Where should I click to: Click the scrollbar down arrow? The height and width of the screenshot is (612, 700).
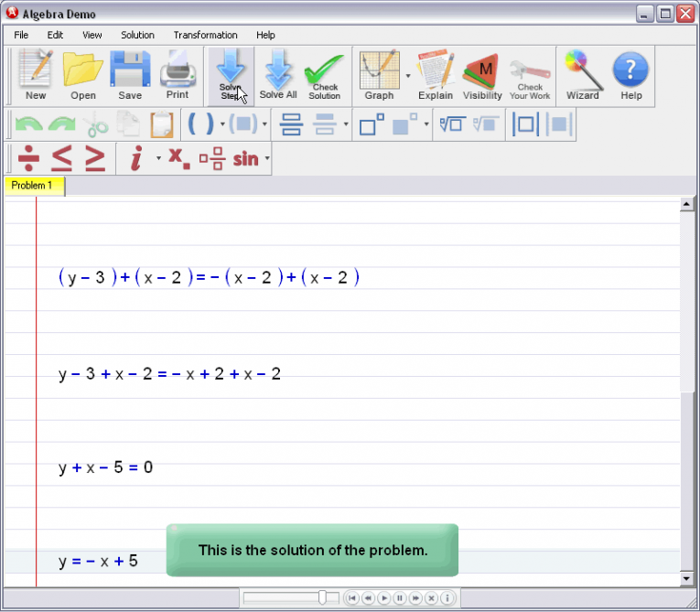click(686, 578)
